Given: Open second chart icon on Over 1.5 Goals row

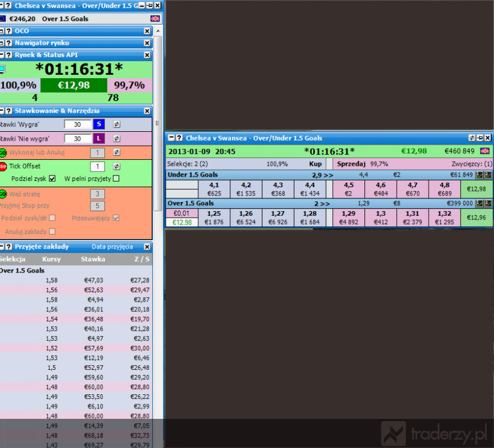Looking at the screenshot, I should click(x=488, y=203).
